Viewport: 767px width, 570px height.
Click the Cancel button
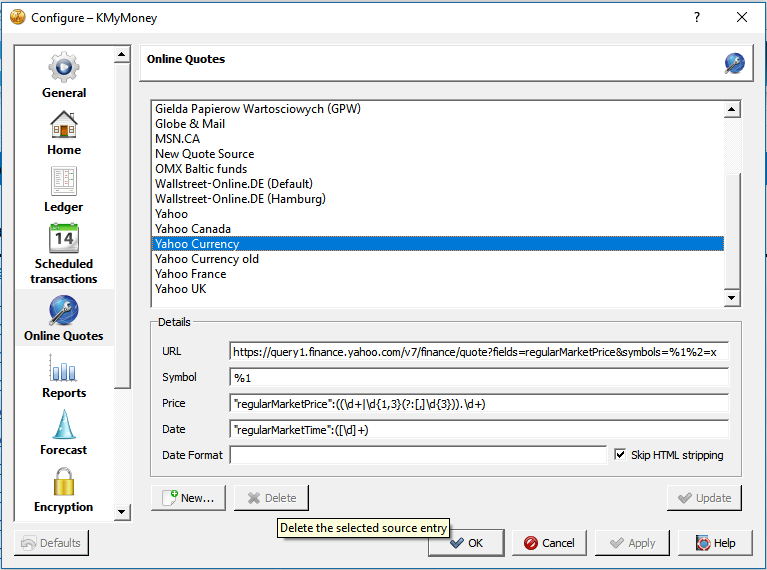coord(549,543)
